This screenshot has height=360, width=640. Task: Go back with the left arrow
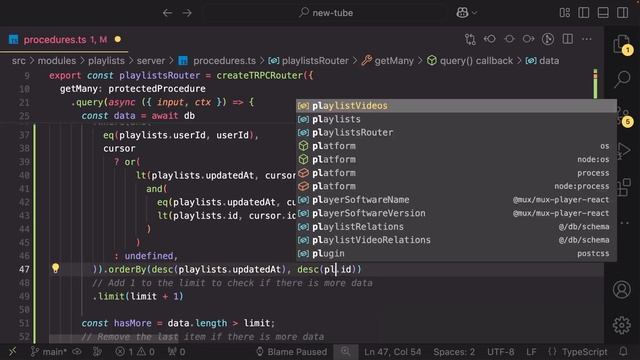[x=167, y=13]
